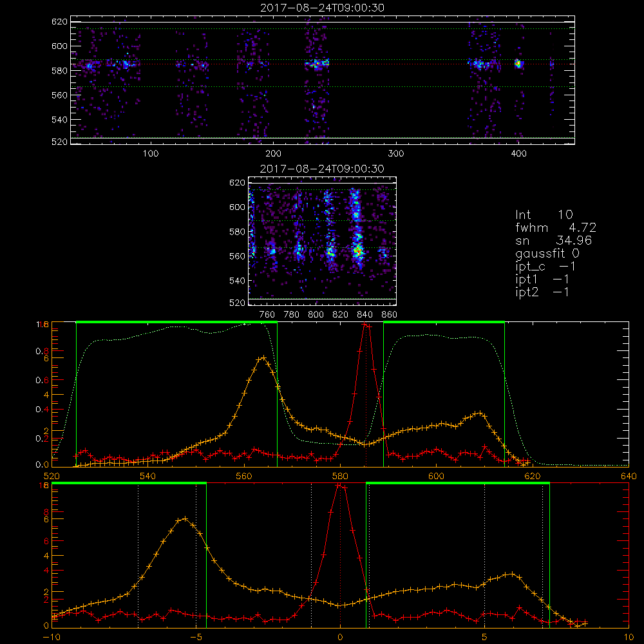This screenshot has height=644, width=644.
Task: Select the 'fwhm 4.72' readout
Action: 555,227
